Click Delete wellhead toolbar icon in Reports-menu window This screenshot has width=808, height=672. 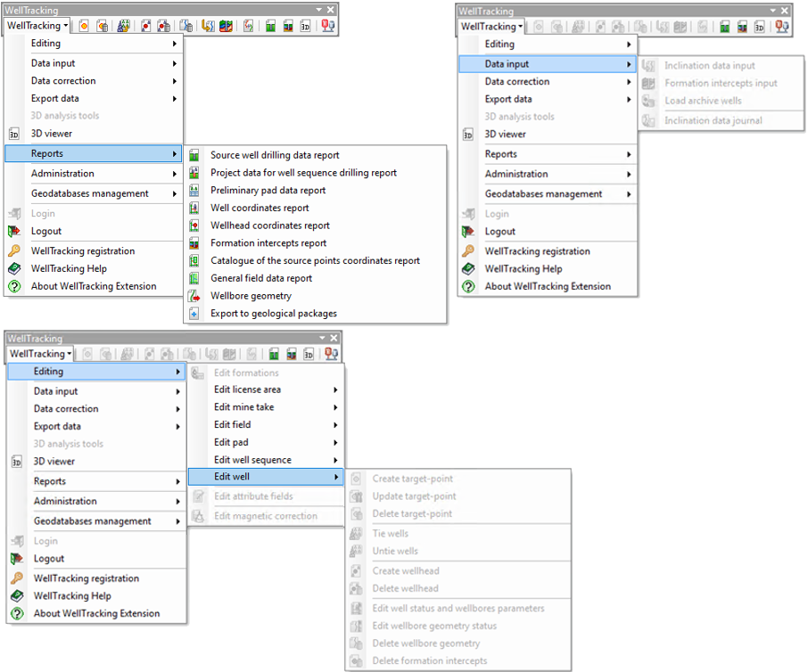click(x=164, y=26)
